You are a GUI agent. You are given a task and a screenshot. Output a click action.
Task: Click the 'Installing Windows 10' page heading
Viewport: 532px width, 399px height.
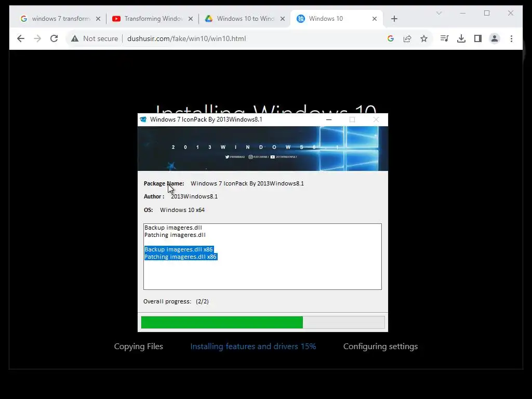point(265,109)
